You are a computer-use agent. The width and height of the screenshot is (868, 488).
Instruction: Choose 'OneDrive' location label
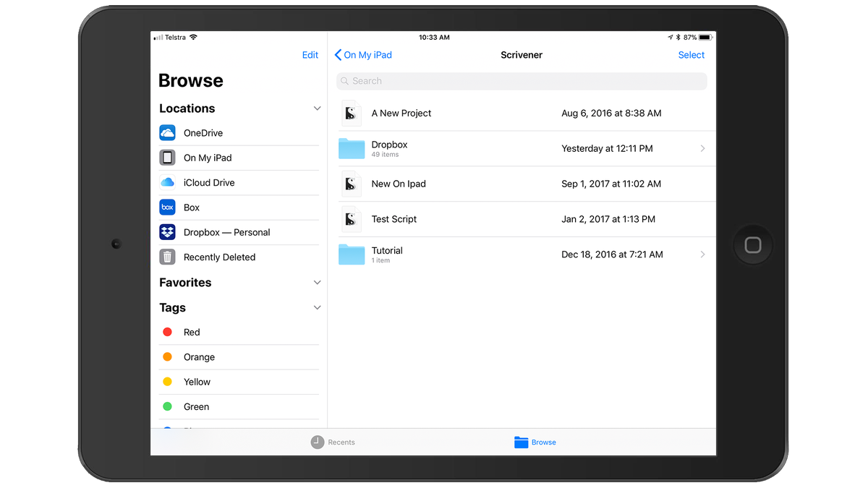(x=203, y=133)
